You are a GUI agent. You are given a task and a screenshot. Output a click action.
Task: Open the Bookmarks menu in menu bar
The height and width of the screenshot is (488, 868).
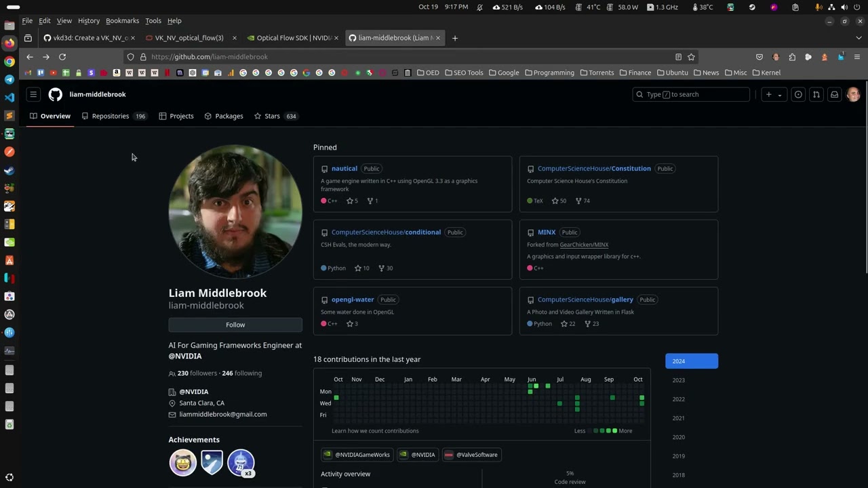pyautogui.click(x=122, y=21)
